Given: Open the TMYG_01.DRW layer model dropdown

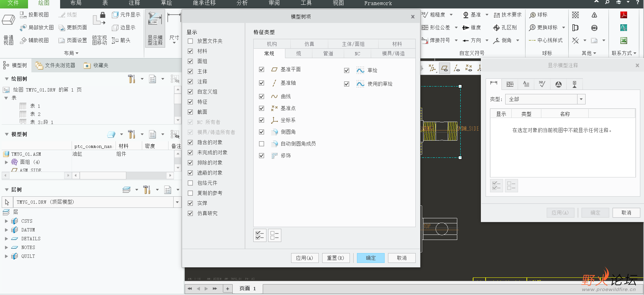Looking at the screenshot, I should 177,202.
